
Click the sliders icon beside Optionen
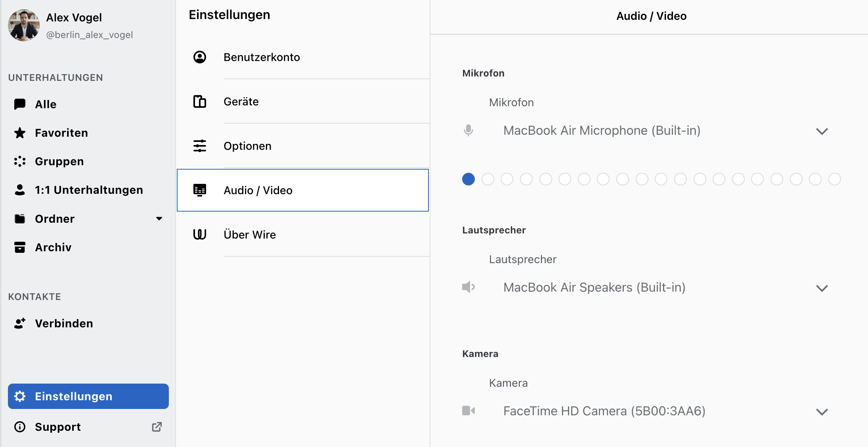(200, 146)
